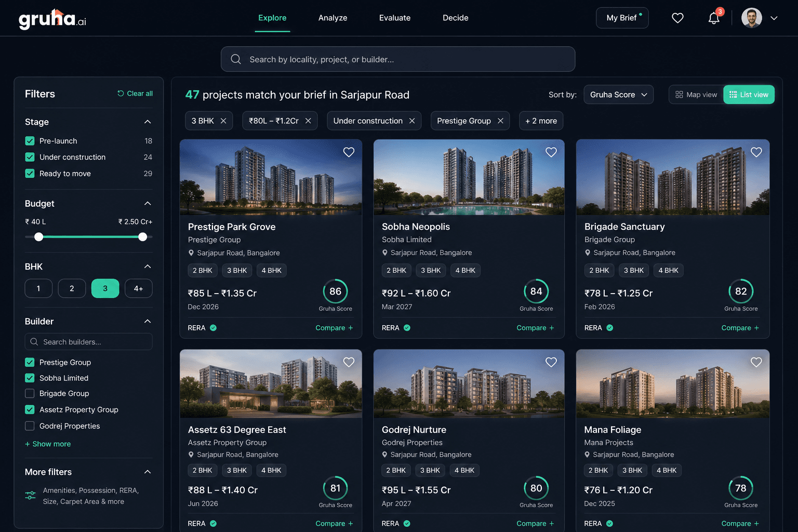This screenshot has height=532, width=798.
Task: Check the Brigade Group builder checkbox
Action: tap(30, 393)
